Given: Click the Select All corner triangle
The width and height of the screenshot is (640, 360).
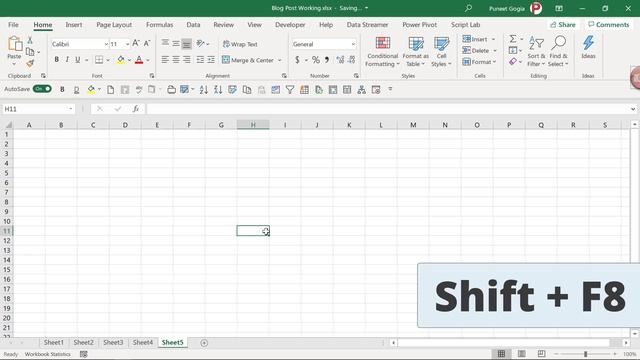Looking at the screenshot, I should tap(9, 125).
